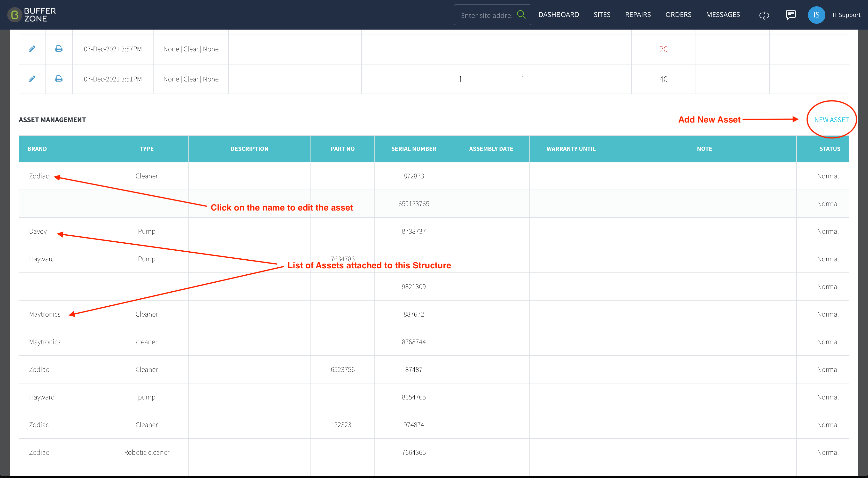
Task: Click the NOTE column header
Action: tap(704, 149)
